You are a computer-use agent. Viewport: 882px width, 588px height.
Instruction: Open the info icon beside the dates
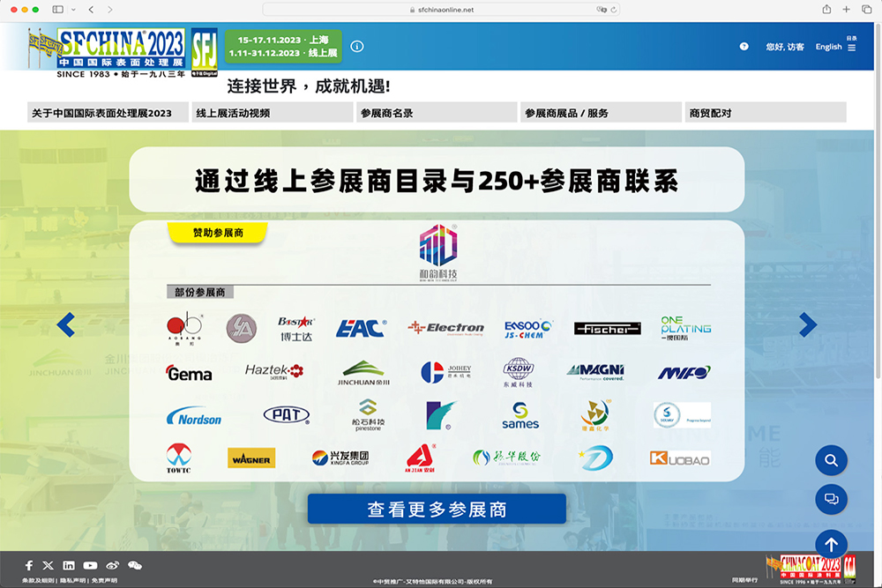pyautogui.click(x=356, y=46)
